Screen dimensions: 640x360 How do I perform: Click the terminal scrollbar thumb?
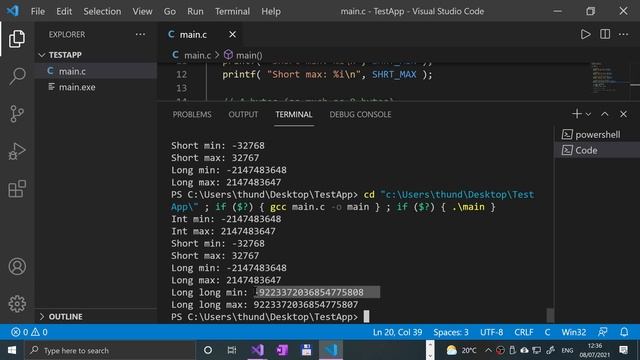(550, 315)
